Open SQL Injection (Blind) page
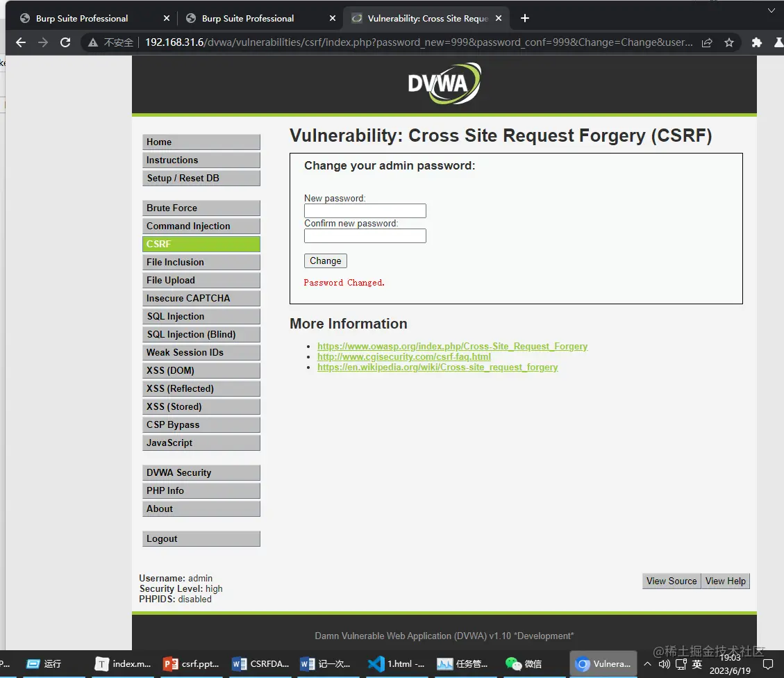Viewport: 784px width, 678px height. tap(201, 335)
